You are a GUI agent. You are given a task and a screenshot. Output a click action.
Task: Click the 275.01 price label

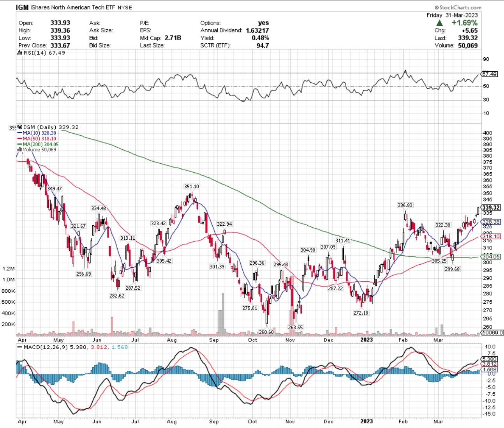[250, 308]
